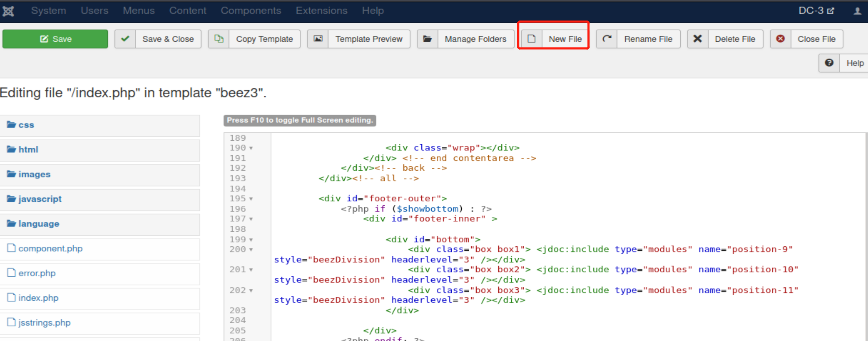The height and width of the screenshot is (341, 868).
Task: Click the Press F10 Full Screen hint
Action: coord(300,120)
